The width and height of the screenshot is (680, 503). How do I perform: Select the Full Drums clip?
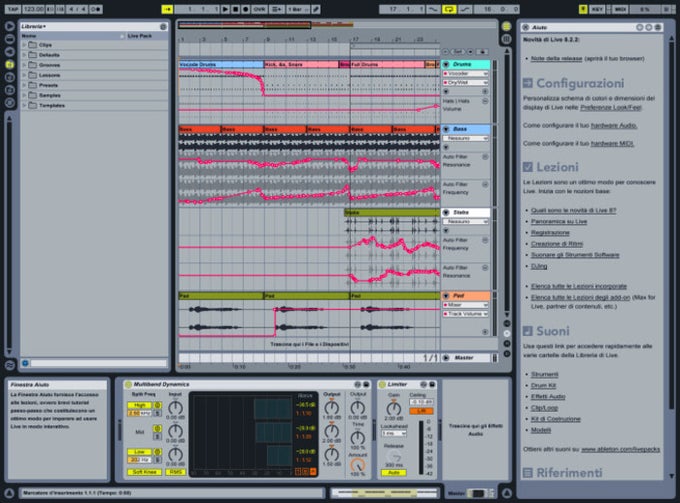[387, 65]
